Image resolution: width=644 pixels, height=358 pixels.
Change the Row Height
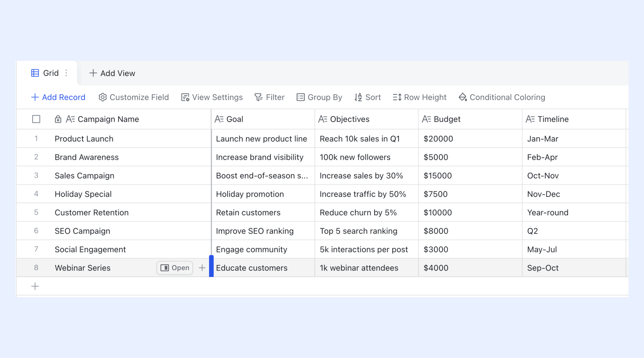point(419,97)
